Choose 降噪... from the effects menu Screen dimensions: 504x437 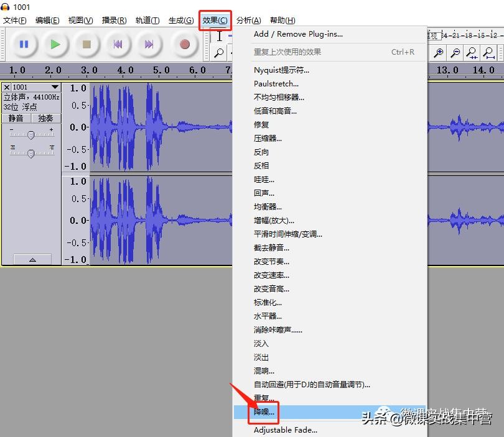(264, 412)
